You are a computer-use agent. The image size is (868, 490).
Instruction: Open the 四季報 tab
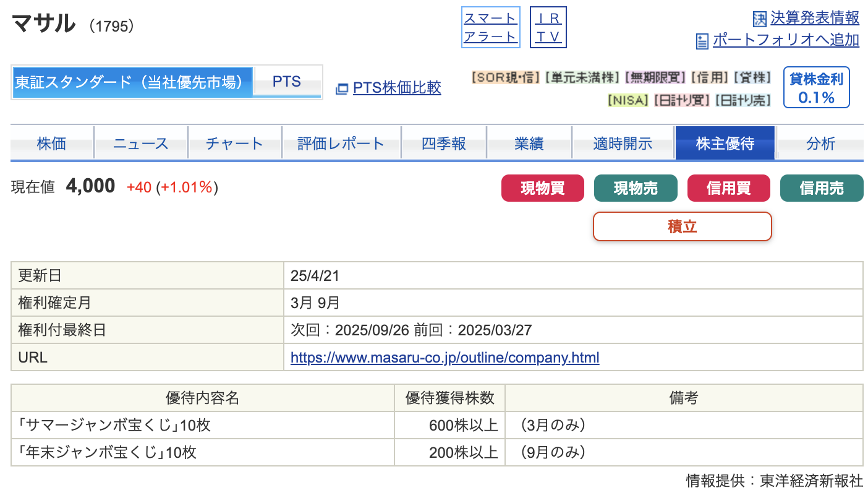(x=444, y=144)
